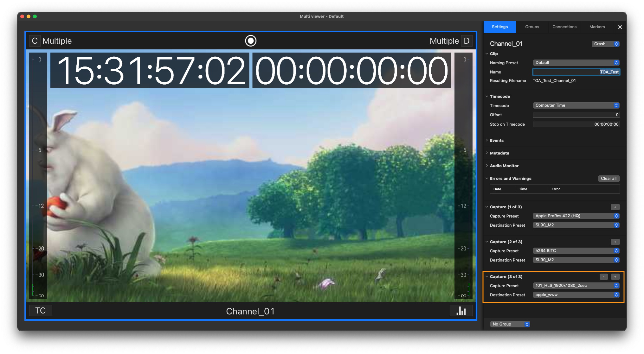Click the Resulting Filename TOA_Test_Channel_01 text
Screen dimensions: 644x354
(x=554, y=81)
